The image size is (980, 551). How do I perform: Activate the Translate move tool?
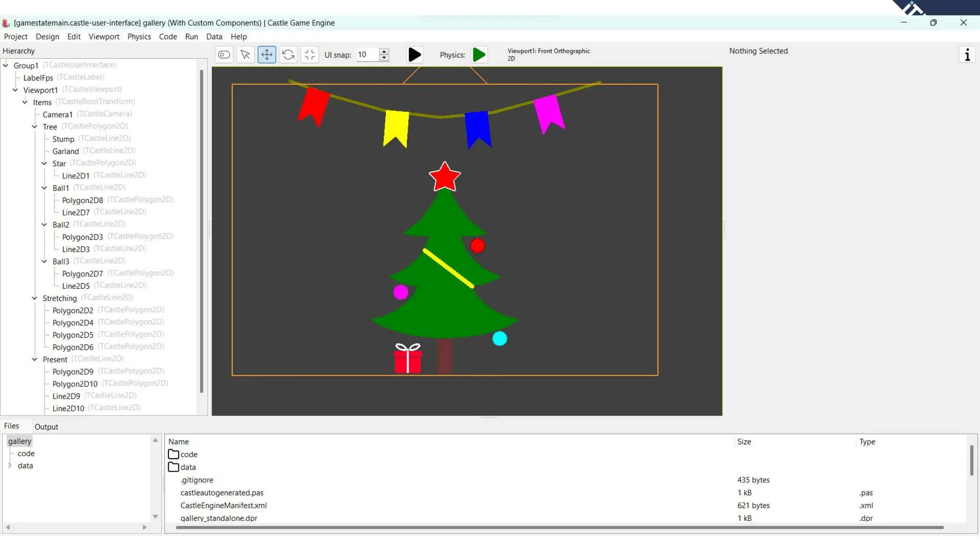pos(267,55)
